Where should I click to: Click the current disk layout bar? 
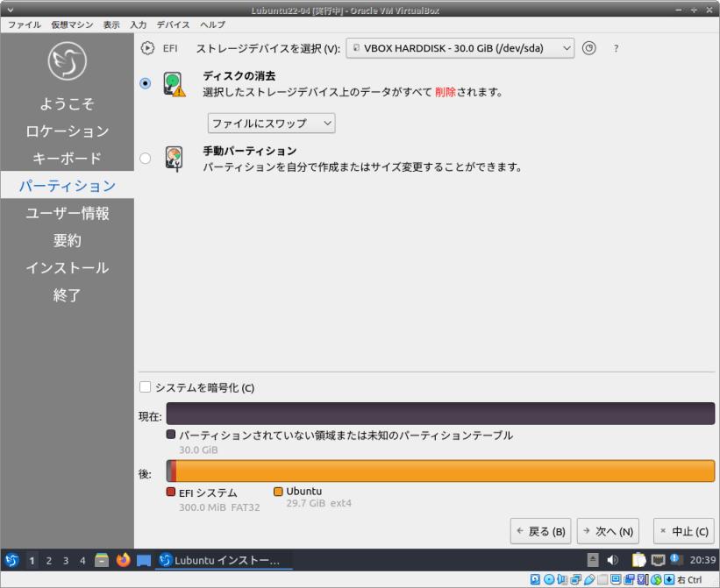pos(440,414)
